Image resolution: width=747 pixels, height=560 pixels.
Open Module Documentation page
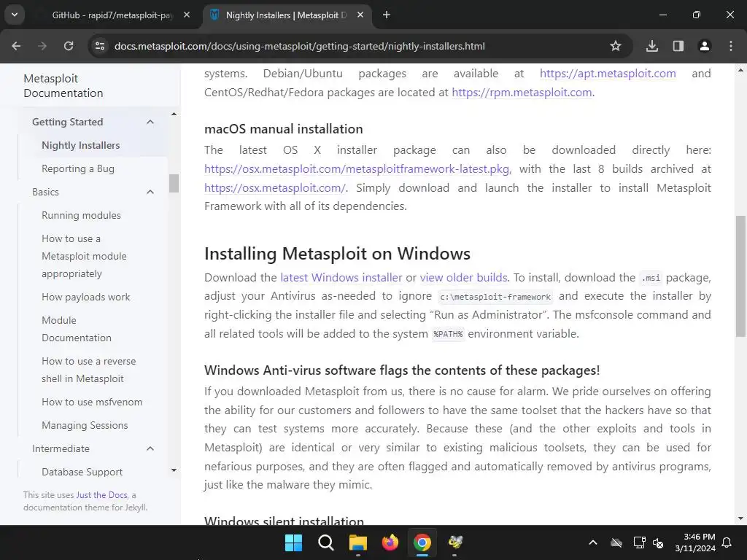76,329
